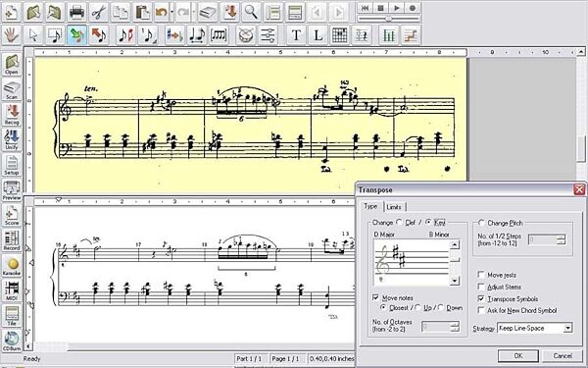Toggle the Move notes checkbox
The width and height of the screenshot is (588, 368).
376,297
